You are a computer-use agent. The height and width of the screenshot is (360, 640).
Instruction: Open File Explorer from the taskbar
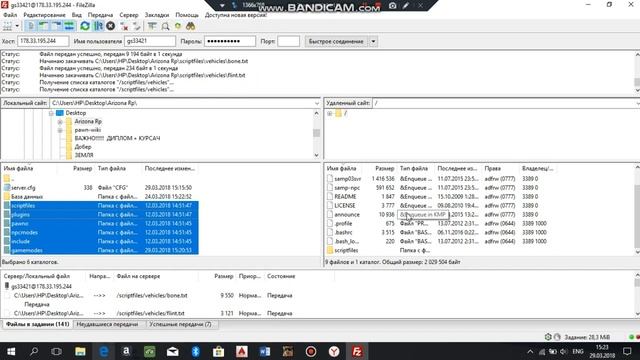pyautogui.click(x=80, y=351)
